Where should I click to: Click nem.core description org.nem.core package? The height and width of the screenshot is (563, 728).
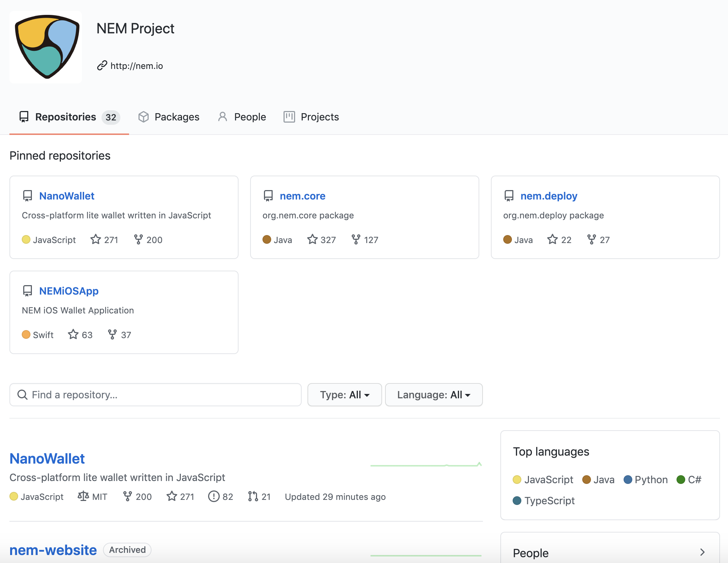(308, 215)
